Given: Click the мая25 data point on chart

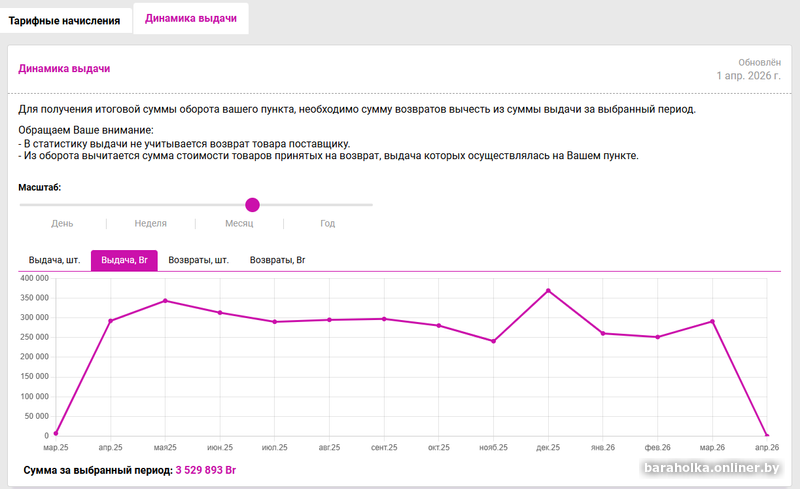Looking at the screenshot, I should point(165,301).
